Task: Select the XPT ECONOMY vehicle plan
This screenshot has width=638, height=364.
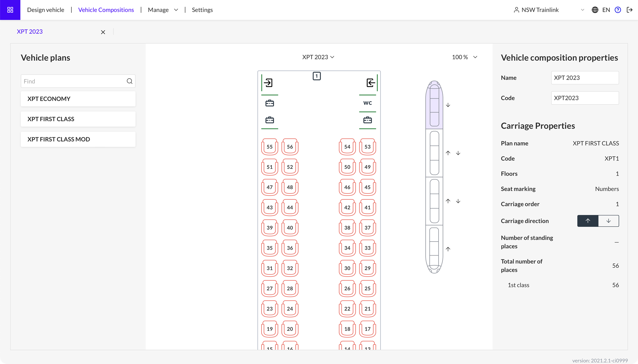Action: [78, 99]
